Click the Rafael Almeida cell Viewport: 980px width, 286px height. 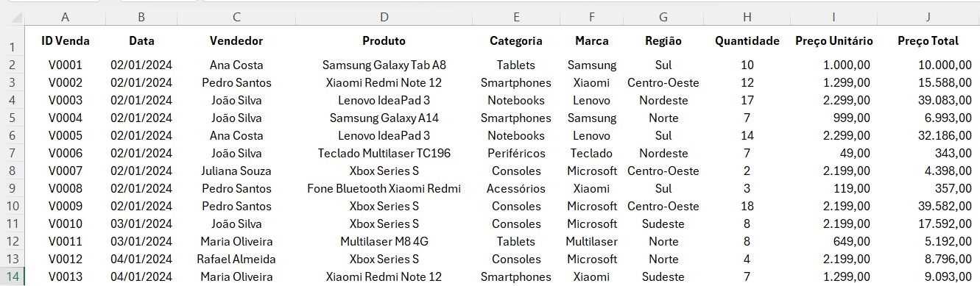click(x=236, y=259)
